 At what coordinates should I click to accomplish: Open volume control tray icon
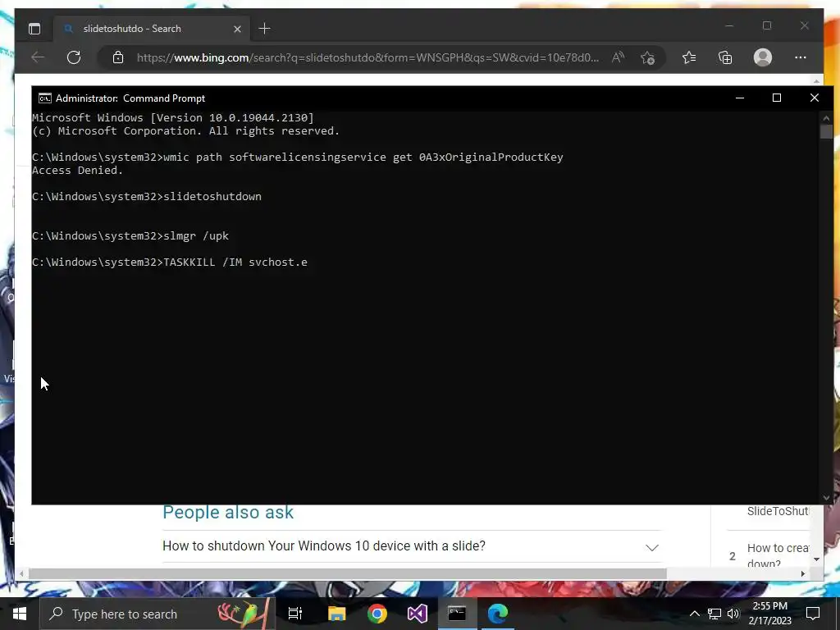tap(733, 614)
